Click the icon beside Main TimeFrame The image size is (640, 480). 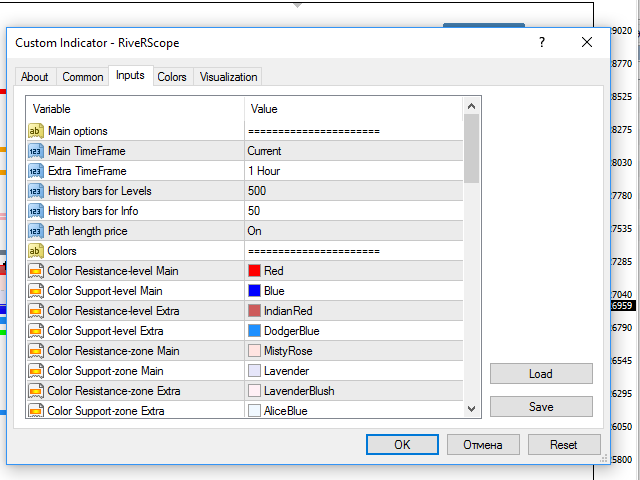click(35, 151)
